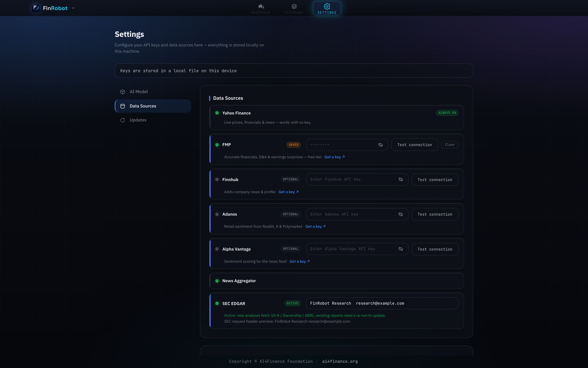The image size is (588, 368).
Task: Open the Alpha Vantage Get a key link
Action: (x=300, y=262)
